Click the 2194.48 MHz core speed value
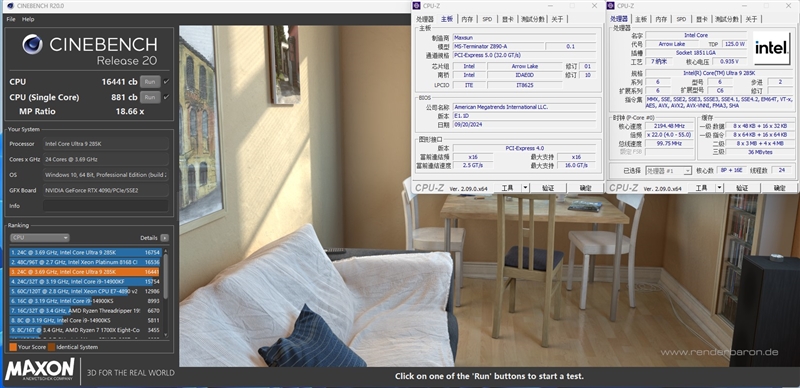 point(670,126)
